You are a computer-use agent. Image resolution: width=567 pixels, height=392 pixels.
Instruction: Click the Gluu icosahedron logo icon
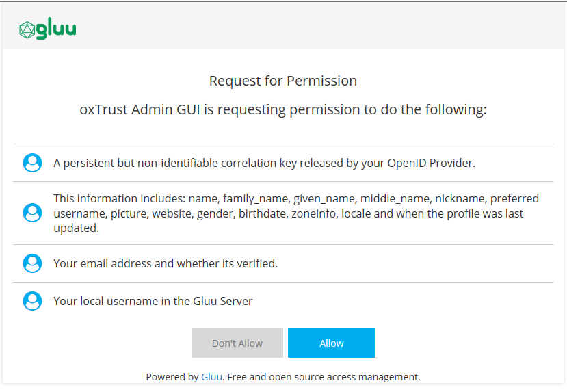click(27, 29)
